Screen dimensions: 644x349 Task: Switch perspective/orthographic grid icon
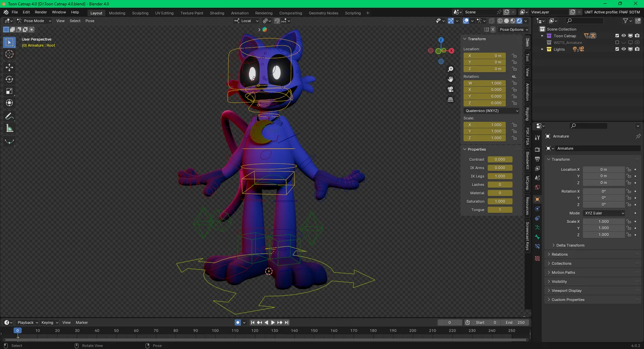(450, 100)
